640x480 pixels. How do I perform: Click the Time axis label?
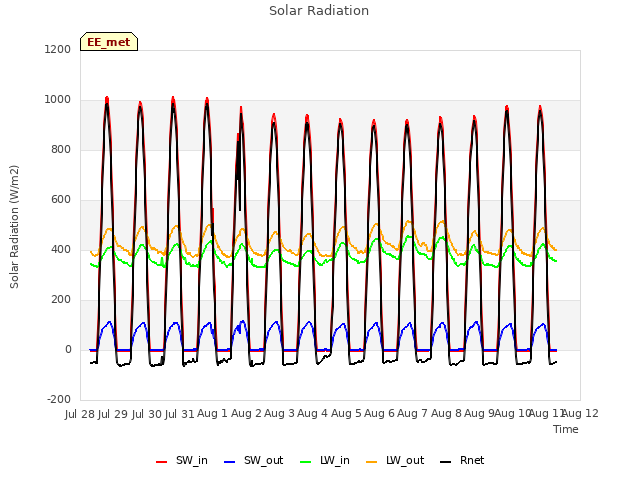point(566,429)
